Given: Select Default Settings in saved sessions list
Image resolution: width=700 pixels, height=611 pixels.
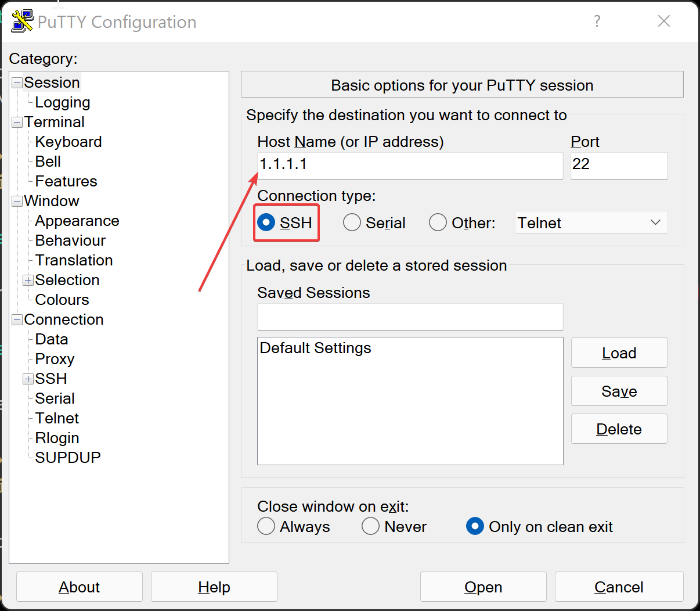Looking at the screenshot, I should (315, 348).
